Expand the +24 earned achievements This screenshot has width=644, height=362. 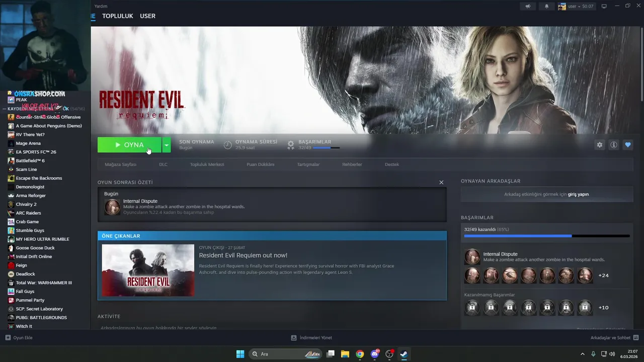click(603, 276)
